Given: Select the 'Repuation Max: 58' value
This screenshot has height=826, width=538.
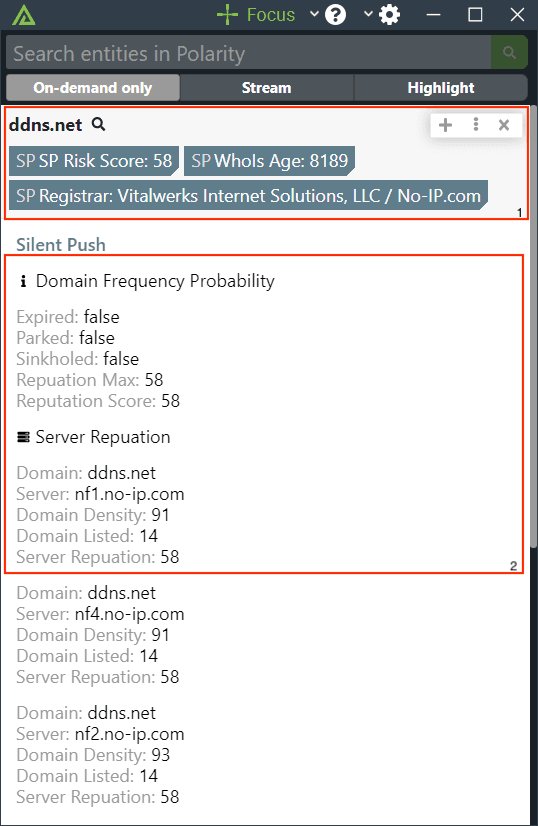Looking at the screenshot, I should [154, 380].
